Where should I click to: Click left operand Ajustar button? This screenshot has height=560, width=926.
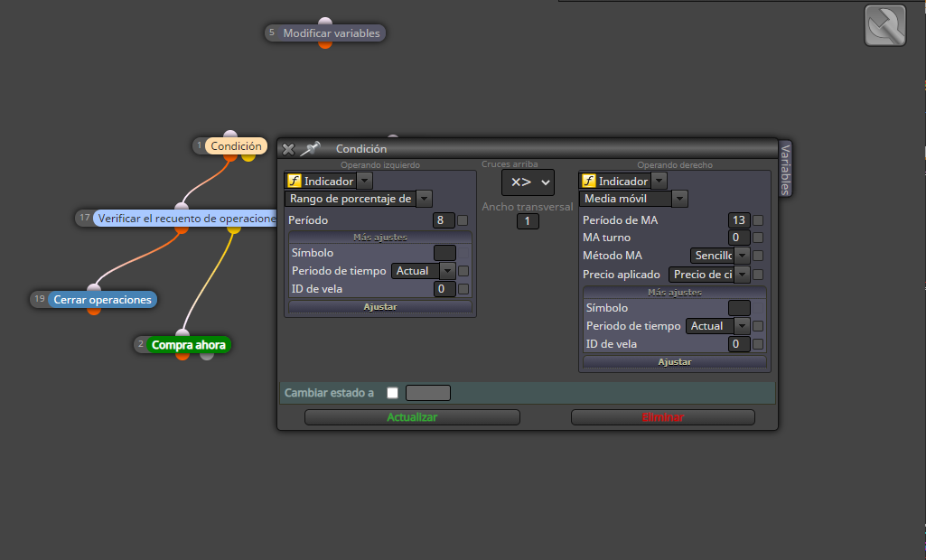[x=380, y=306]
